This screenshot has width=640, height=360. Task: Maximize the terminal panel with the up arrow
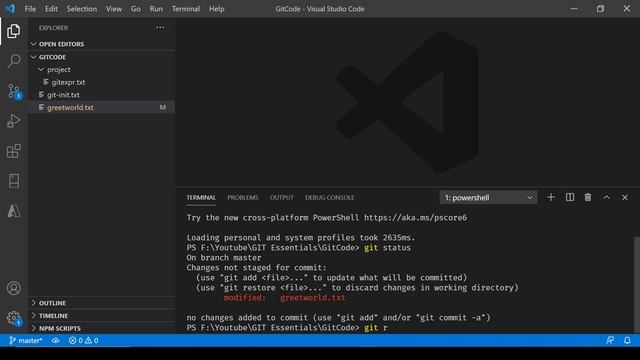tap(607, 198)
